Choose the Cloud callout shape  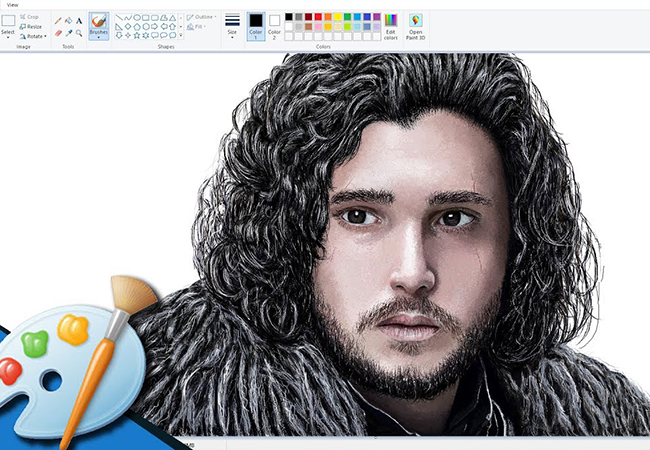[172, 35]
